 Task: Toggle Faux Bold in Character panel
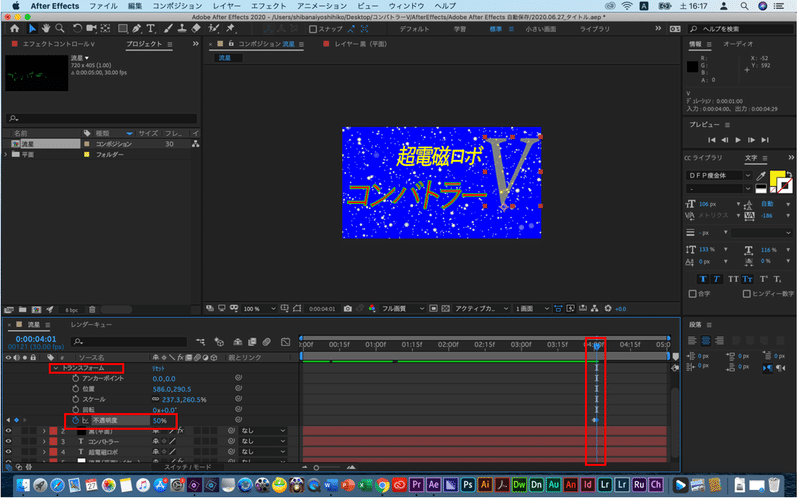click(x=703, y=280)
